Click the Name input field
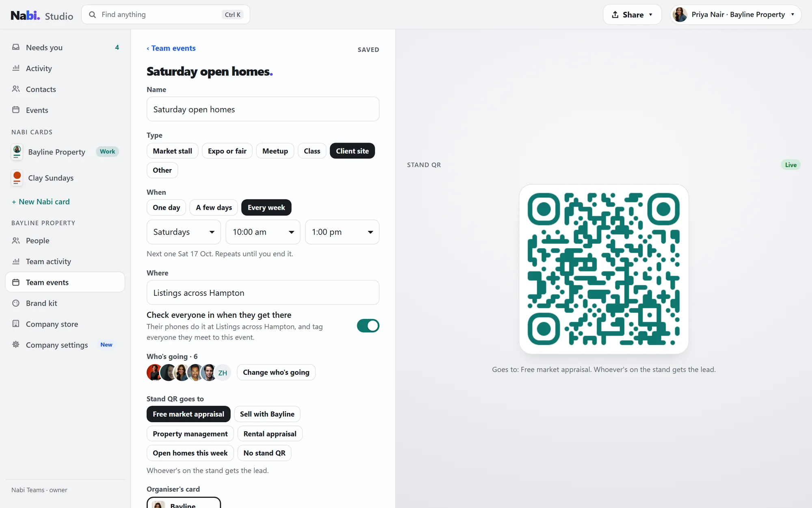This screenshot has height=508, width=812. tap(263, 109)
